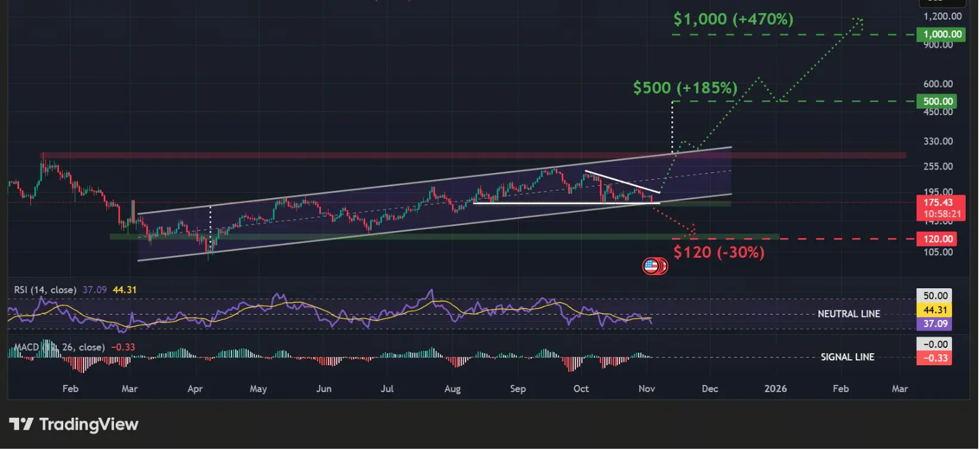Select the $1,000 (+470%) target annotation

pos(734,20)
